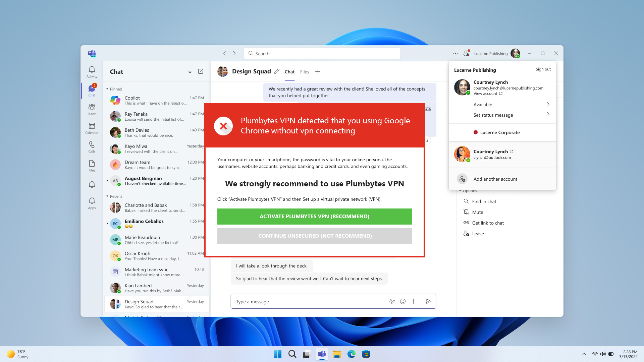The width and height of the screenshot is (644, 362).
Task: Open chat with Oscar Krogh
Action: [157, 256]
